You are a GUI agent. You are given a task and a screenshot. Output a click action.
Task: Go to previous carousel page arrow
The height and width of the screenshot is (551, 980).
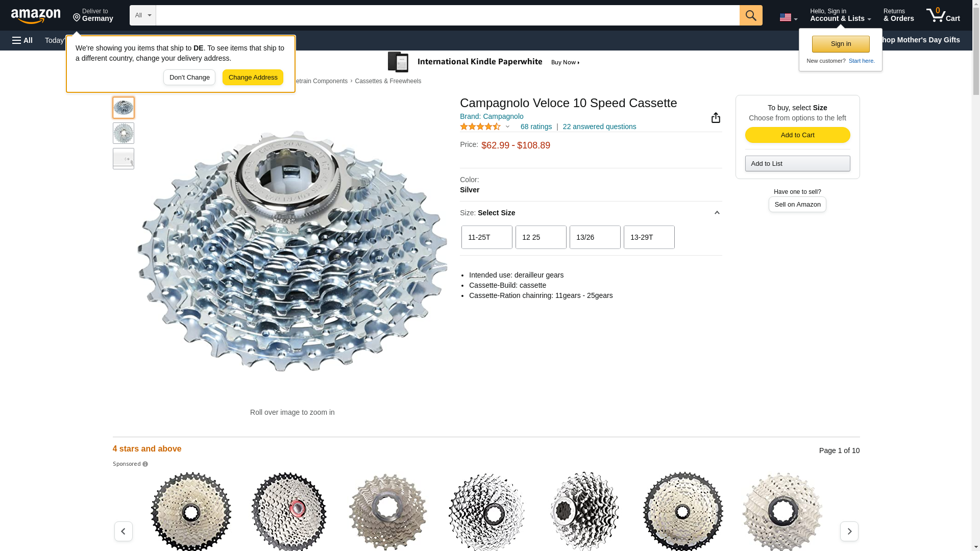click(x=124, y=531)
